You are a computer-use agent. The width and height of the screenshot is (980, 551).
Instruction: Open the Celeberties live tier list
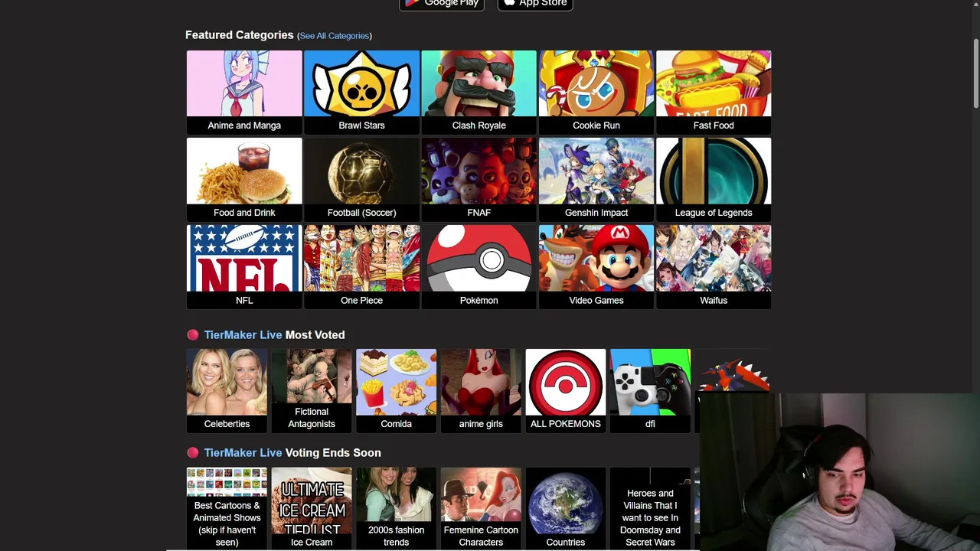coord(227,390)
